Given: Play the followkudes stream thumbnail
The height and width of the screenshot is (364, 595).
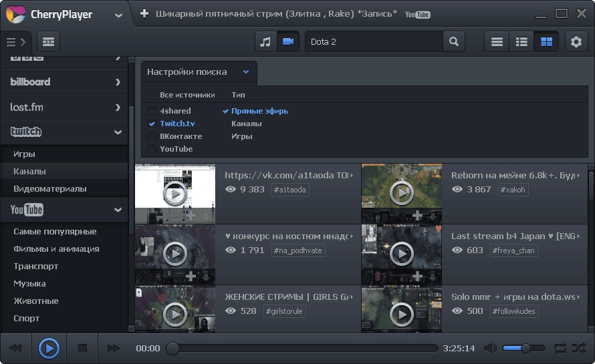Looking at the screenshot, I should tap(402, 315).
